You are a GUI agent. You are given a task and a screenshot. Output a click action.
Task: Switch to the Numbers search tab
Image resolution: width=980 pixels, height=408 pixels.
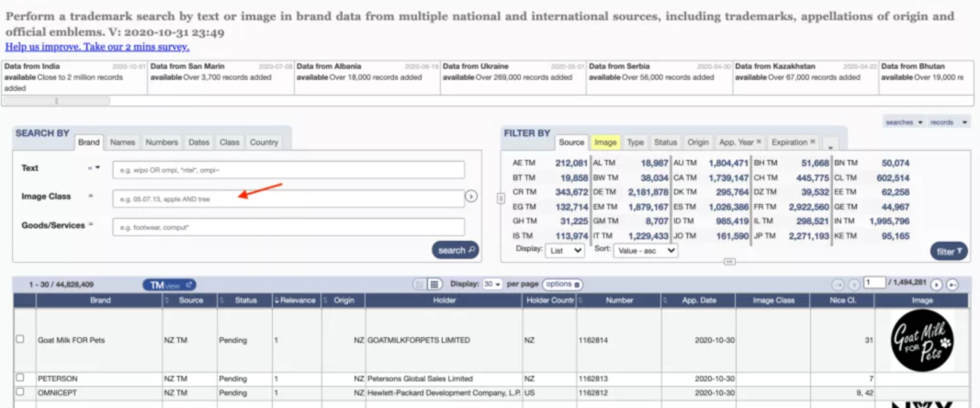162,142
